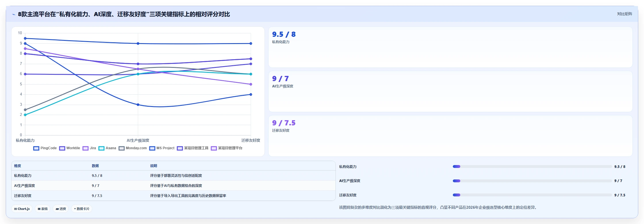This screenshot has height=224, width=644.
Task: Click 评分基于AI与私有数据结合的深度 description
Action: (176, 186)
